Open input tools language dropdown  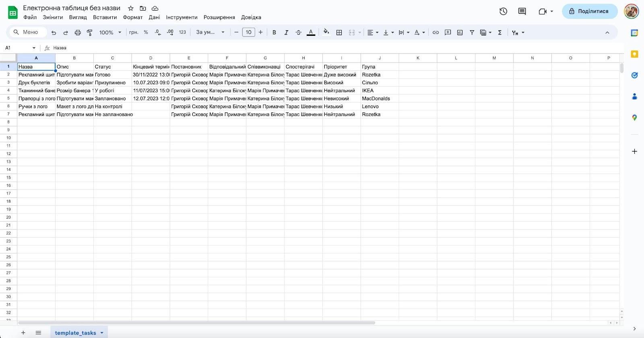click(x=518, y=33)
